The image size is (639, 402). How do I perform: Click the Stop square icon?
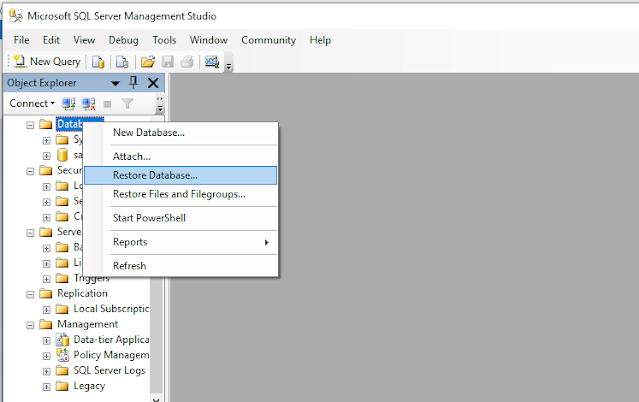(108, 104)
